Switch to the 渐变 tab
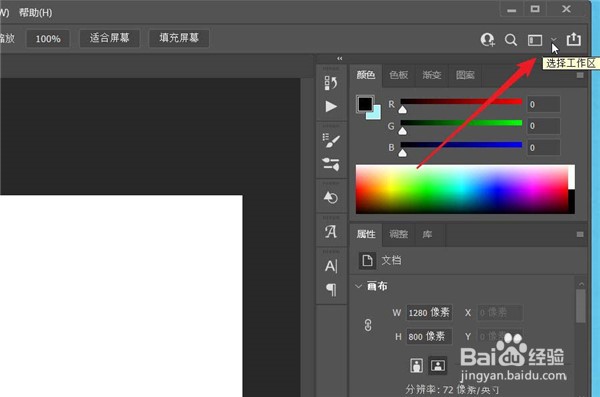 [x=432, y=75]
